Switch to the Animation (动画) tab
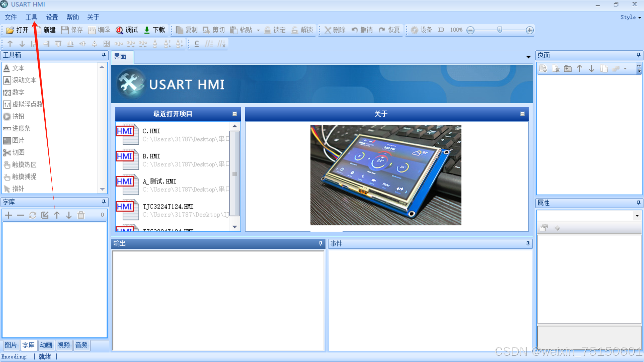Viewport: 644px width, 362px height. [x=46, y=345]
